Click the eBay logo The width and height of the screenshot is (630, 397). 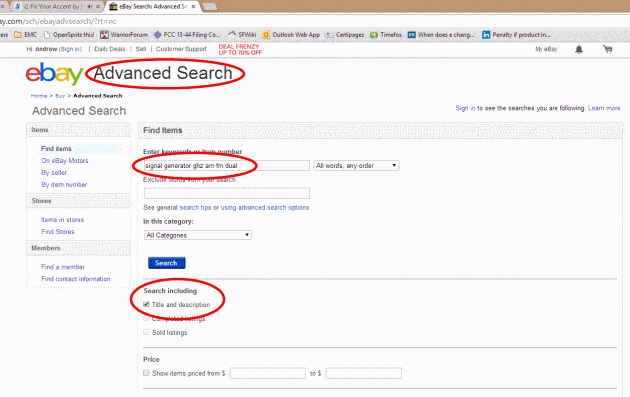[x=55, y=74]
